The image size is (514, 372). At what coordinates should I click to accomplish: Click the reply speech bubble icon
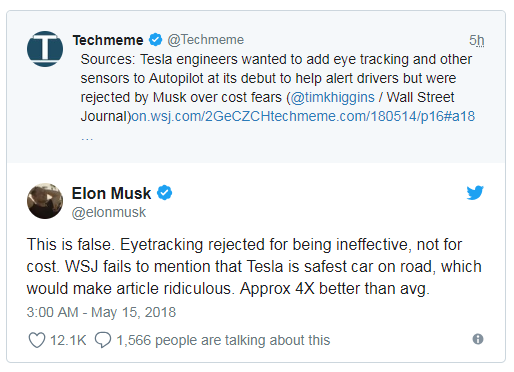(x=103, y=340)
